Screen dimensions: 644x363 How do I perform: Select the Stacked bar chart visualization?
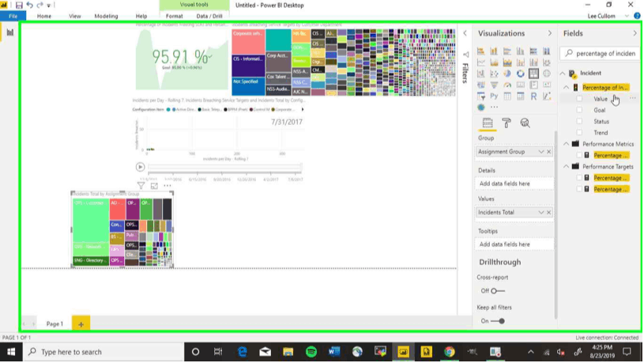(x=481, y=51)
